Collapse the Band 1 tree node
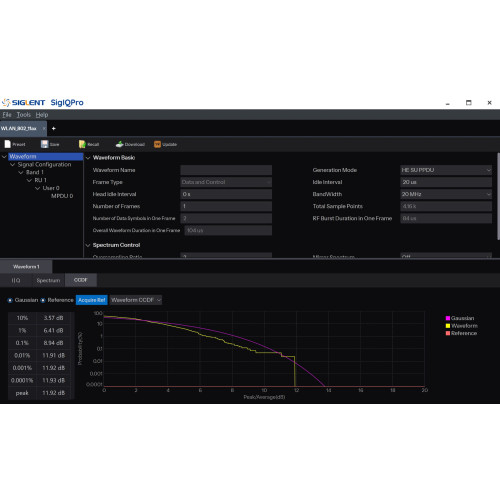Image resolution: width=500 pixels, height=500 pixels. click(21, 172)
